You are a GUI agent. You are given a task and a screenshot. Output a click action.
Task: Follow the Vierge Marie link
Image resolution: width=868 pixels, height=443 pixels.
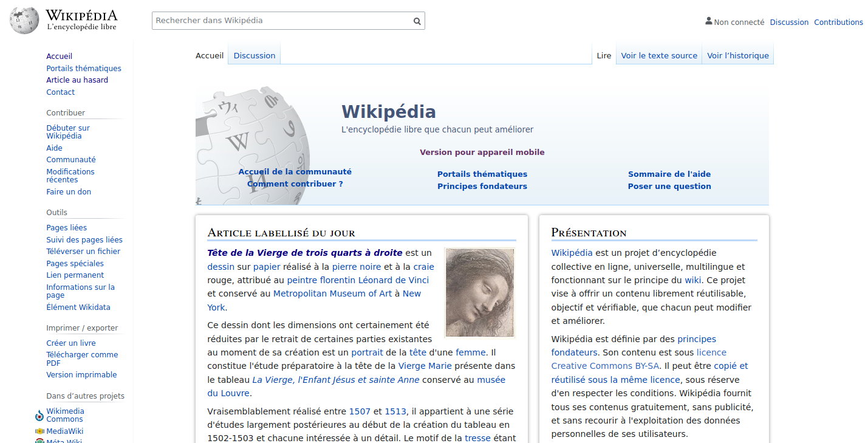tap(425, 366)
